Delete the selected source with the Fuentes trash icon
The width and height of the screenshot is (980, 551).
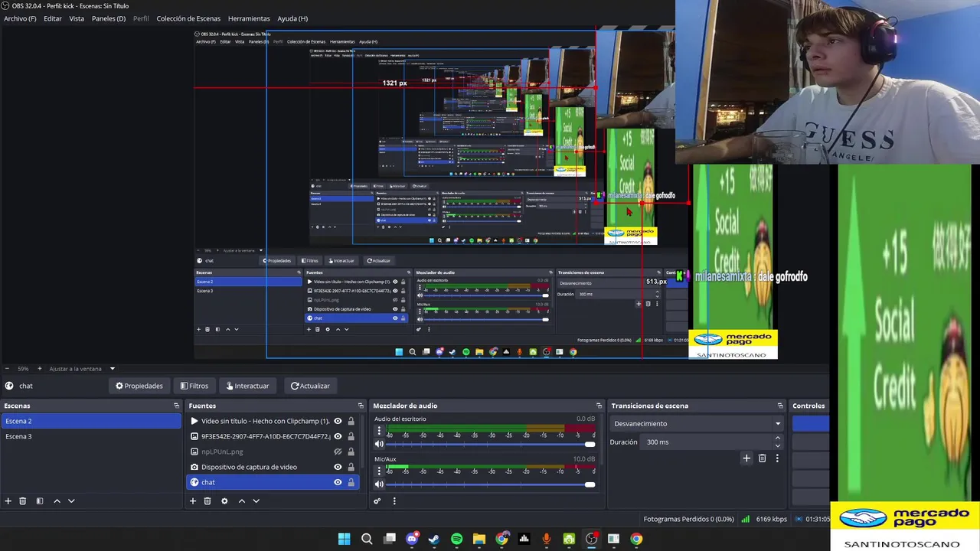click(207, 501)
